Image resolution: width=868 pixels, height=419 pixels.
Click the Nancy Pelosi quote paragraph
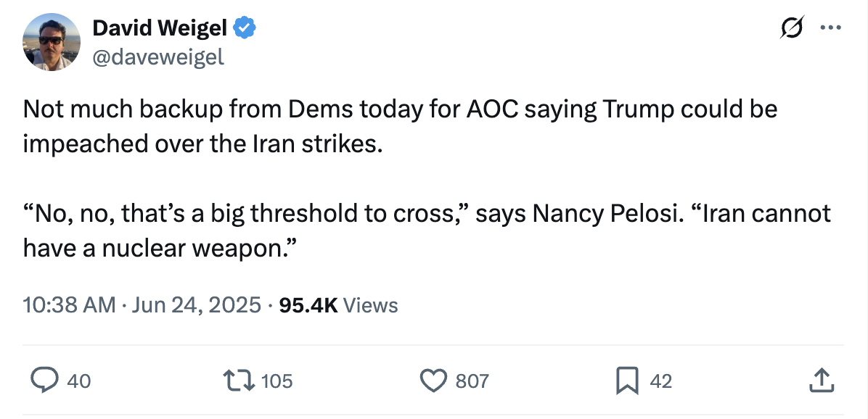pos(426,231)
